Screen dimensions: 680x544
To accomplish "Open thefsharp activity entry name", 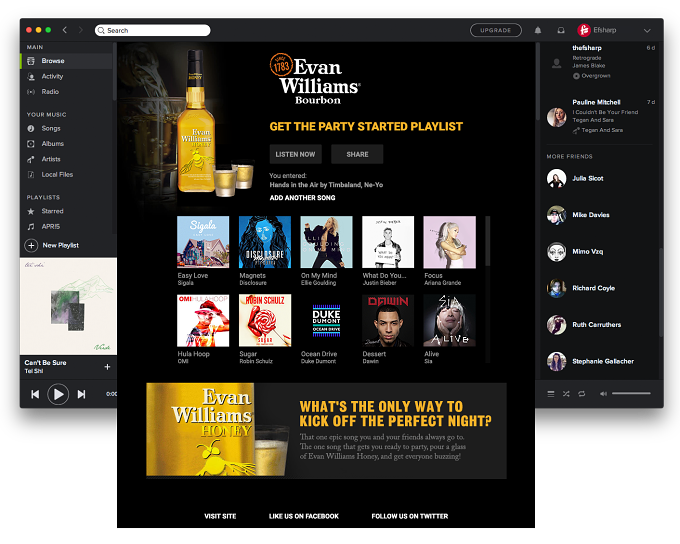I will tap(587, 48).
